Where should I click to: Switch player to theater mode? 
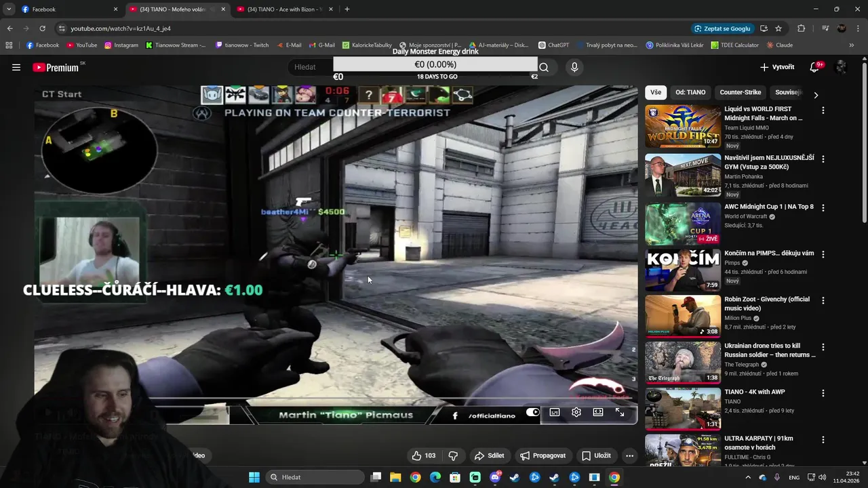(598, 412)
